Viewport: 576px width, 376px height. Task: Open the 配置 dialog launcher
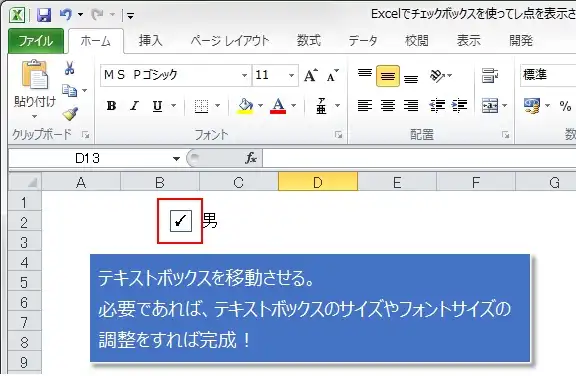(506, 135)
